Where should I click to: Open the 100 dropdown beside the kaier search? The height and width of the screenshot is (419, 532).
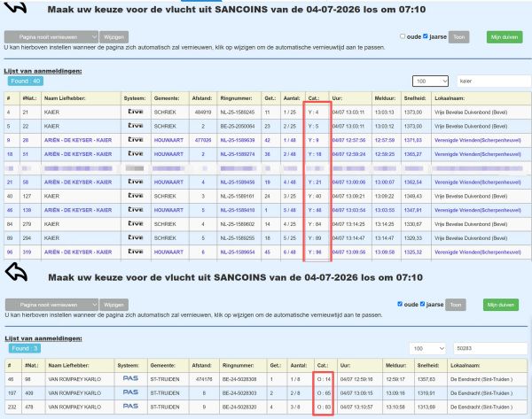[430, 81]
